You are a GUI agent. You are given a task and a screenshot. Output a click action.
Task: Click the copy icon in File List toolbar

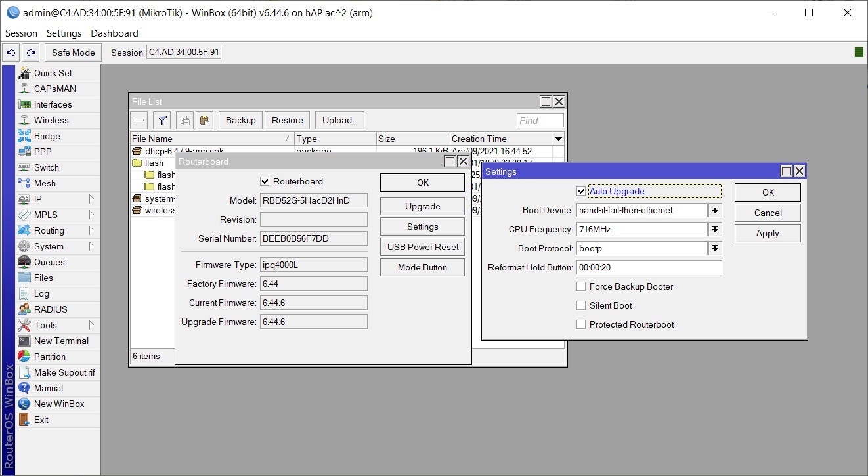click(x=185, y=120)
